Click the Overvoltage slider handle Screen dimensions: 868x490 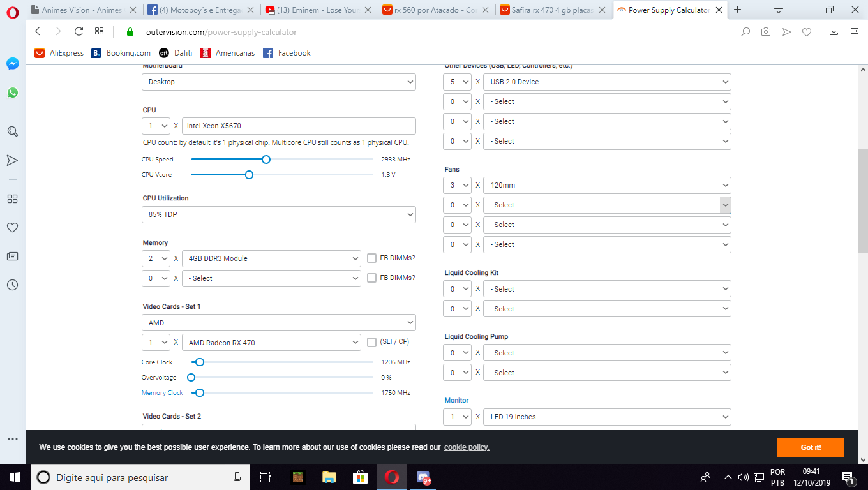191,378
